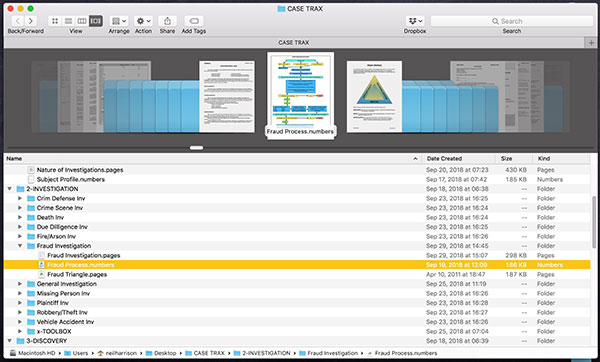Go to Fraud Investigation in path bar
This screenshot has height=362, width=600.
(x=329, y=353)
